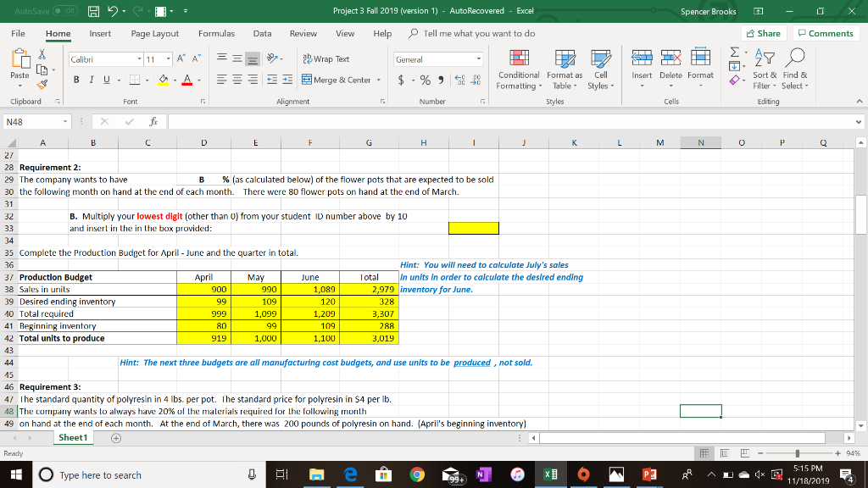Click the Copy icon in Clipboard group
The height and width of the screenshot is (488, 868).
42,69
